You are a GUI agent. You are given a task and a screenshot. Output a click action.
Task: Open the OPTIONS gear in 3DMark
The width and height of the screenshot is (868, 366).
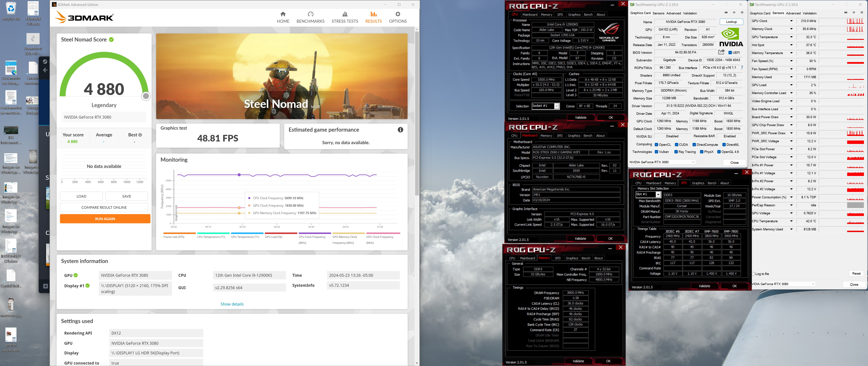398,17
